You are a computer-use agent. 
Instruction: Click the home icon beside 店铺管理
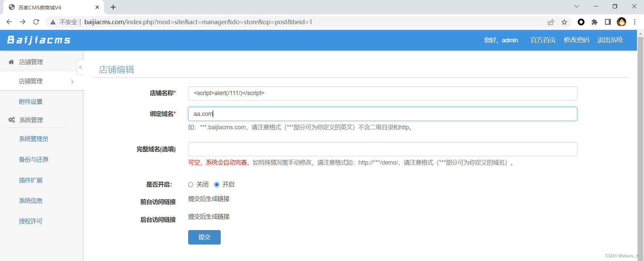pyautogui.click(x=11, y=62)
